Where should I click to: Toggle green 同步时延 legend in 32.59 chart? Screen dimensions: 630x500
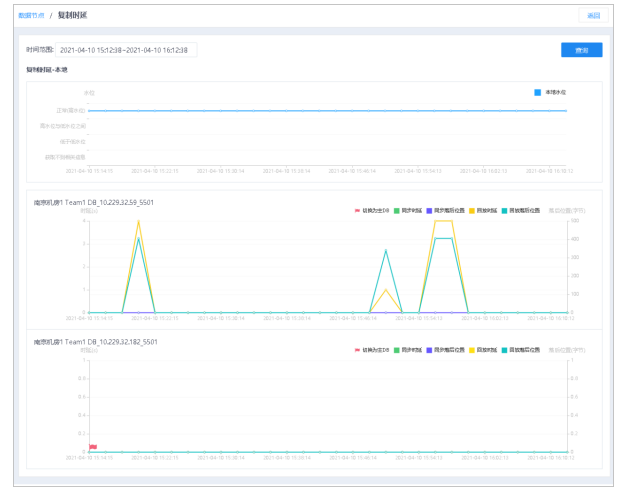pos(408,211)
